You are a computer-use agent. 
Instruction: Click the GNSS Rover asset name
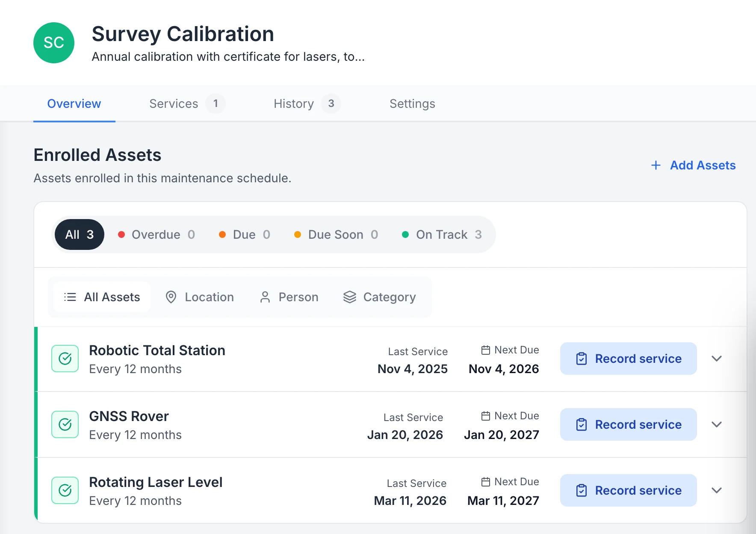click(x=129, y=416)
